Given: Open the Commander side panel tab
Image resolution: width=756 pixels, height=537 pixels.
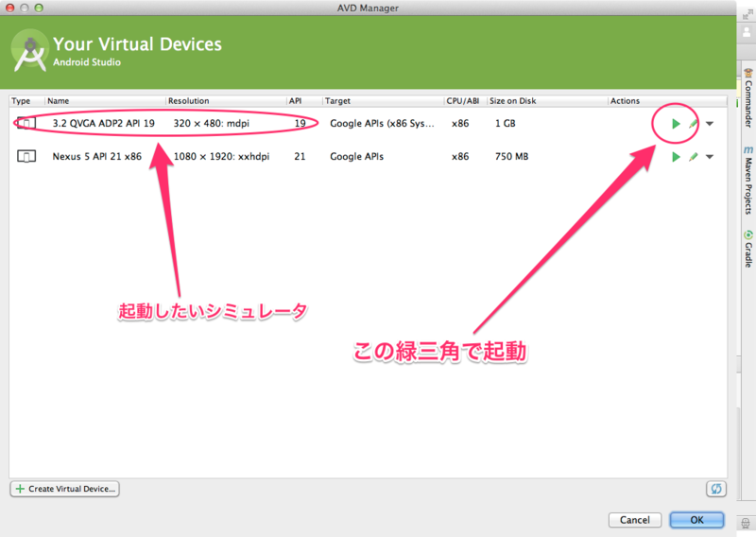Looking at the screenshot, I should tap(747, 98).
